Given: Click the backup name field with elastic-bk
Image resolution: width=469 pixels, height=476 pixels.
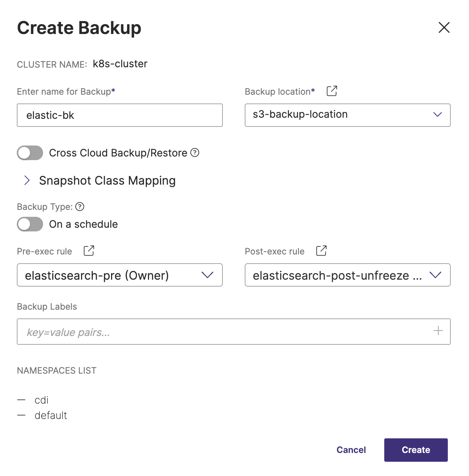Looking at the screenshot, I should click(x=119, y=115).
